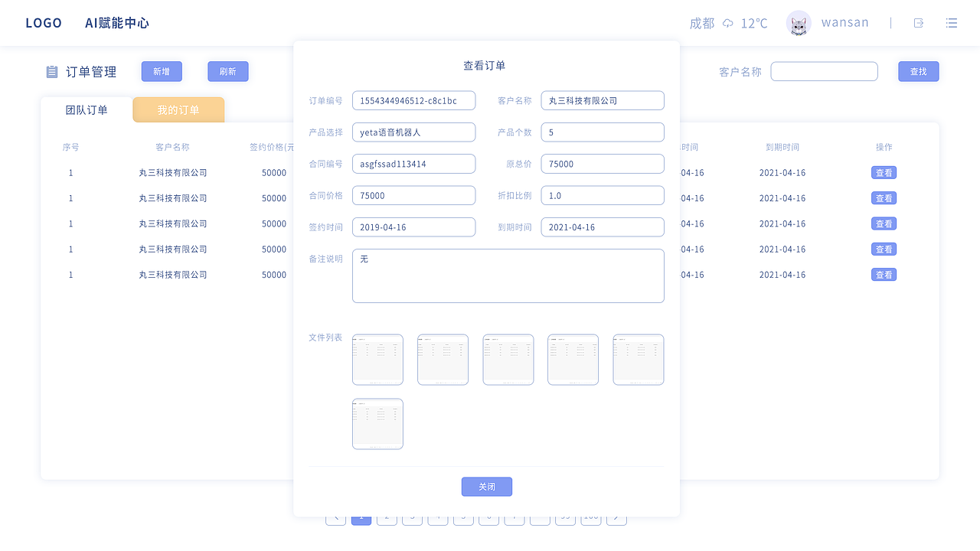Viewport: 980px width, 551px height.
Task: Switch to the 团队订单 tab
Action: coord(86,109)
